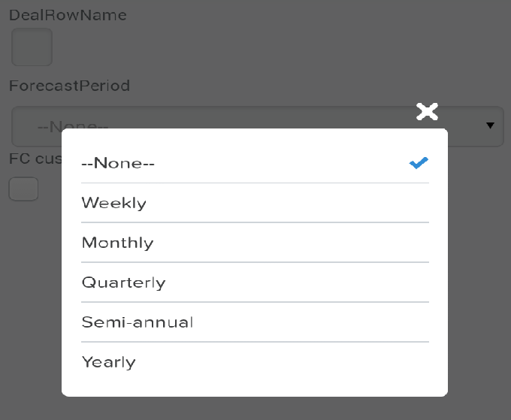The image size is (511, 420).
Task: Select the Yearly option
Action: [109, 362]
